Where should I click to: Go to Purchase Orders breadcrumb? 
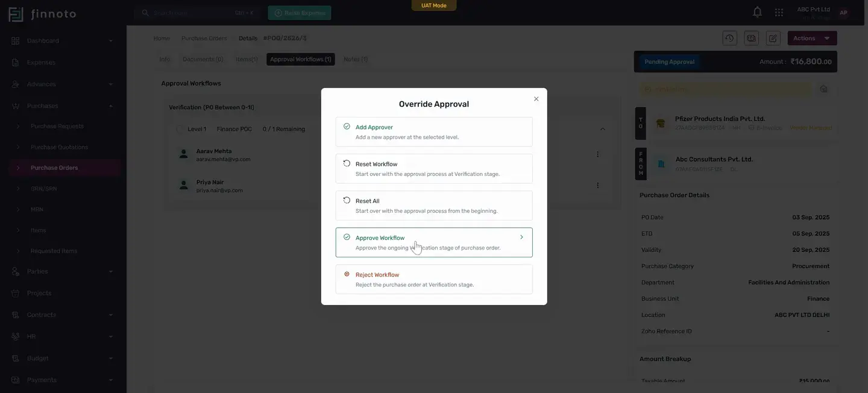point(204,38)
